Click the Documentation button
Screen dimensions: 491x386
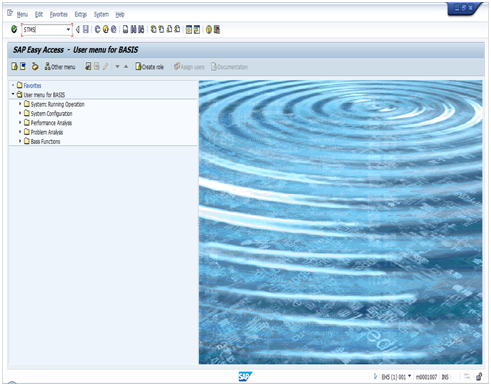click(x=229, y=67)
